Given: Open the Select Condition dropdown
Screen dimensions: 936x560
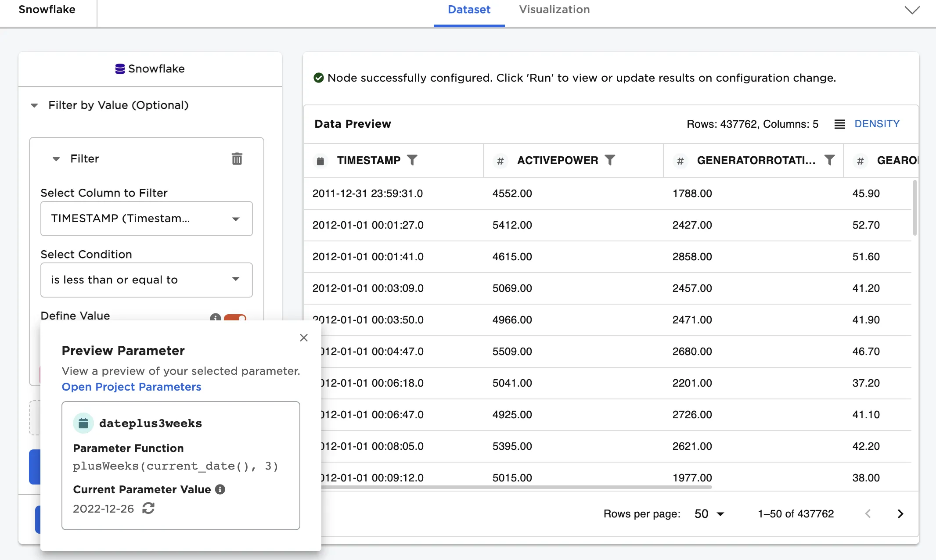Looking at the screenshot, I should point(146,280).
